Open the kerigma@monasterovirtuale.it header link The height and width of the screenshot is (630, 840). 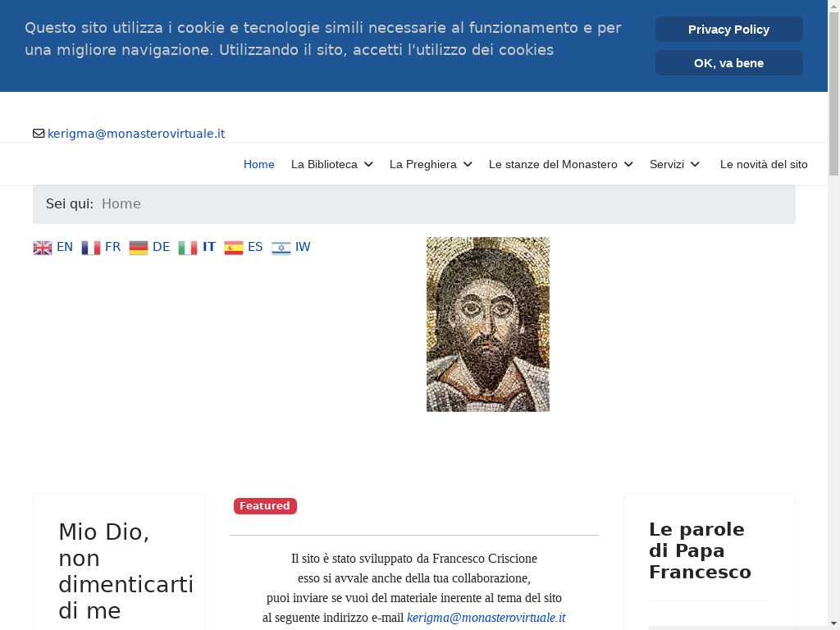(x=136, y=134)
